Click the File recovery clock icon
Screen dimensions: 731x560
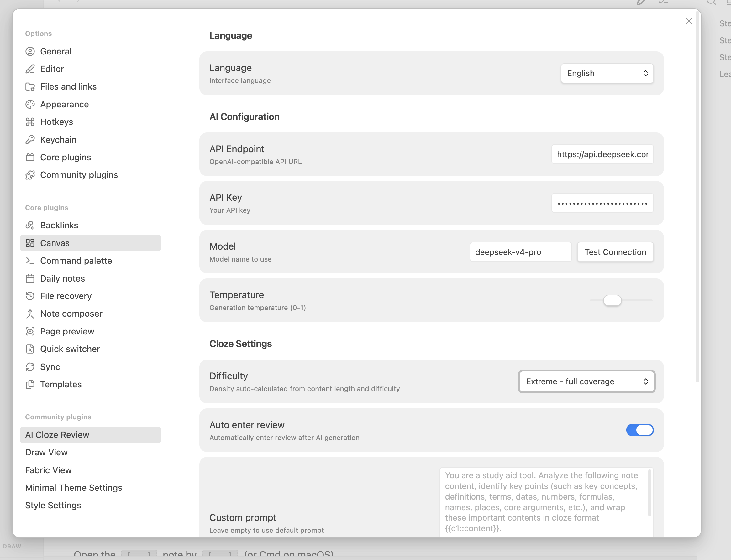[x=30, y=296]
